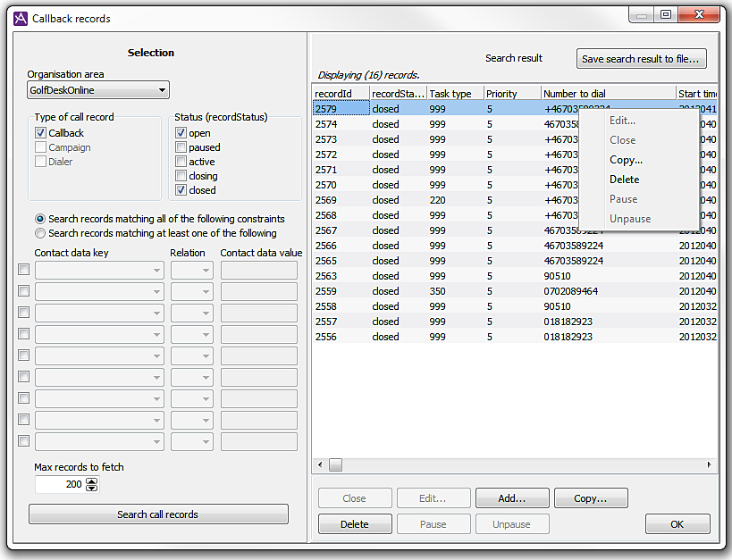
Task: Click Save search result to file button
Action: (641, 59)
